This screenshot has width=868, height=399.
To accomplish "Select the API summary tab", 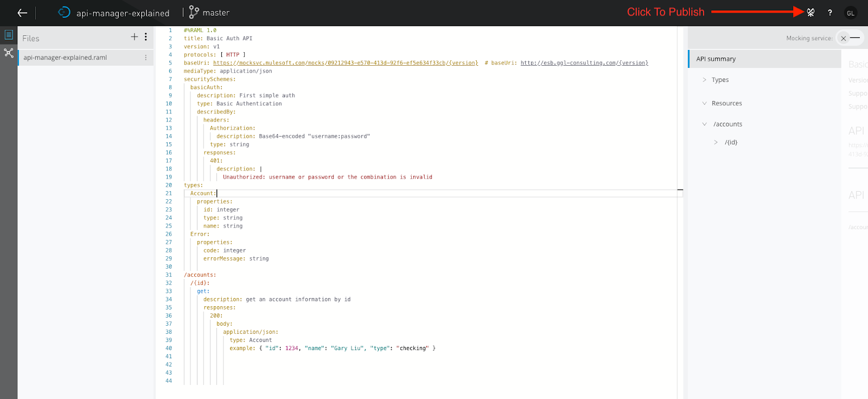I will point(764,59).
